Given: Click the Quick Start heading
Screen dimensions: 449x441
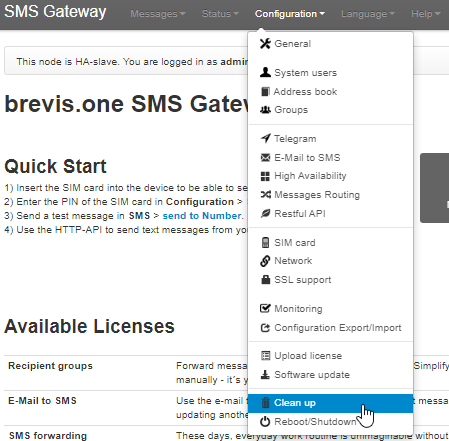Looking at the screenshot, I should pos(55,166).
